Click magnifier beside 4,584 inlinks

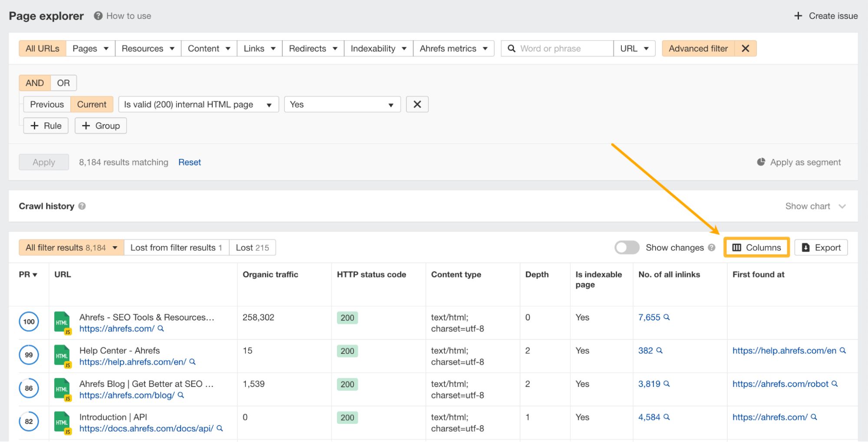point(667,417)
